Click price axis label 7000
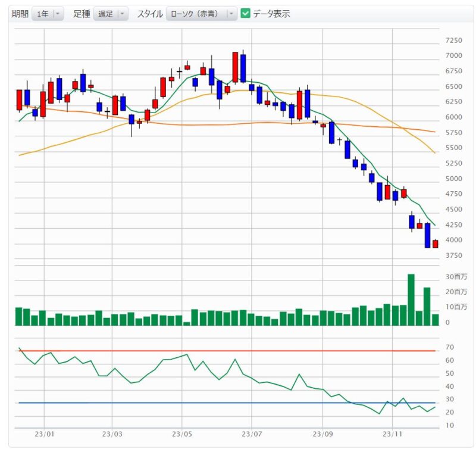 tap(453, 55)
